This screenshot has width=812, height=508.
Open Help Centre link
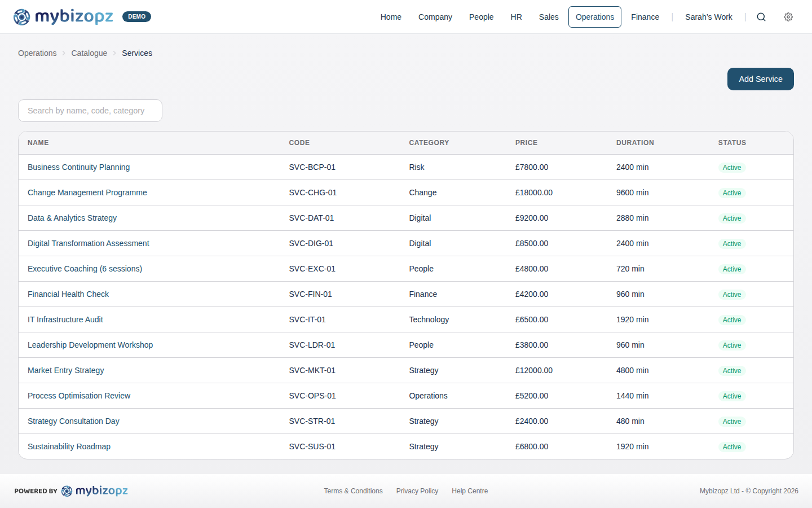pyautogui.click(x=470, y=491)
